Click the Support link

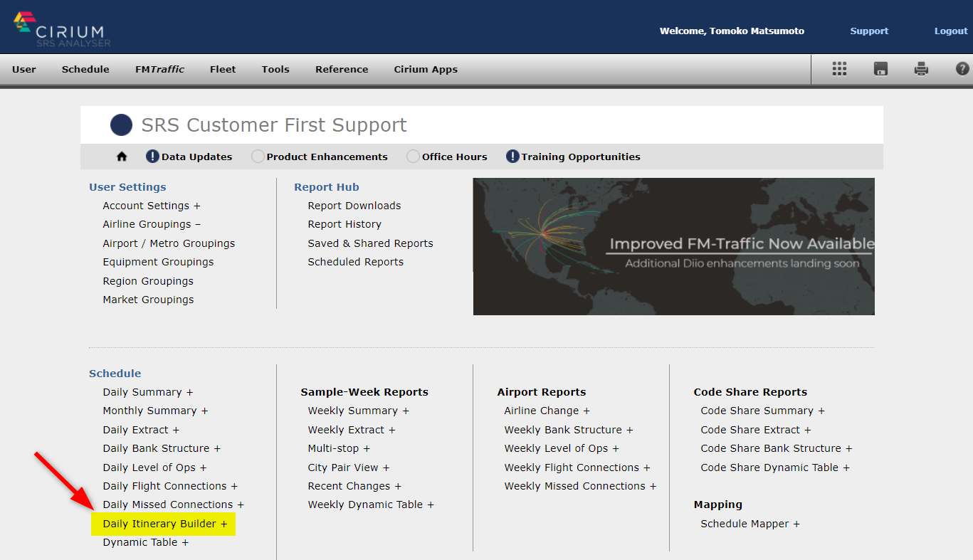click(869, 31)
